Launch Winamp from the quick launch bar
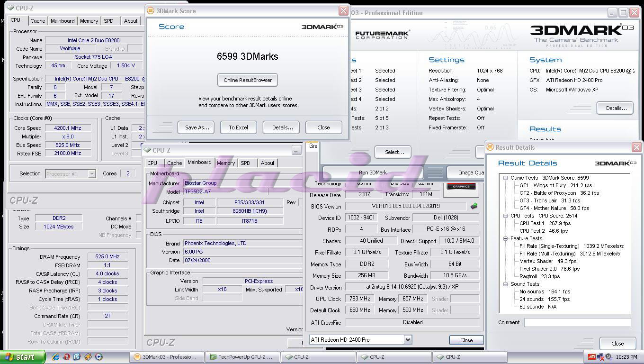 [x=88, y=357]
